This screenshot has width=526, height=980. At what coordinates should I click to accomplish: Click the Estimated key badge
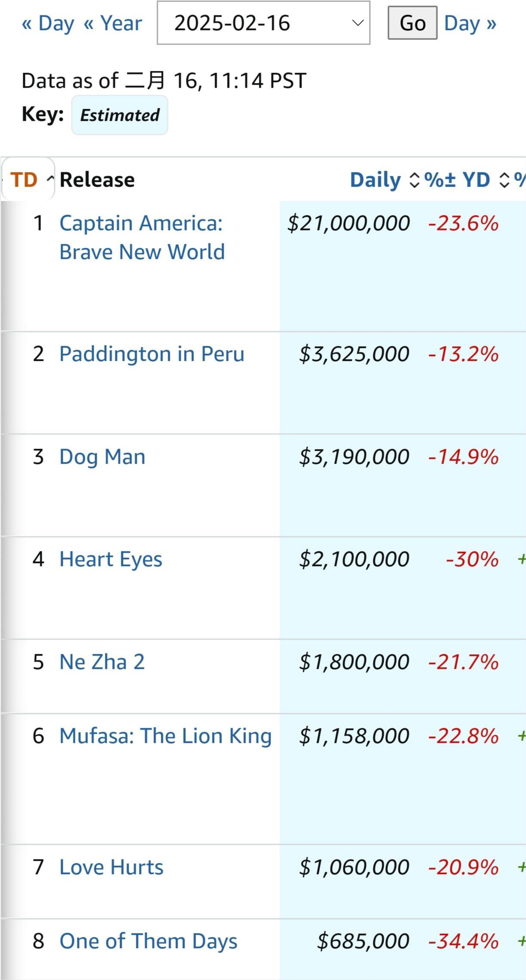pyautogui.click(x=120, y=115)
